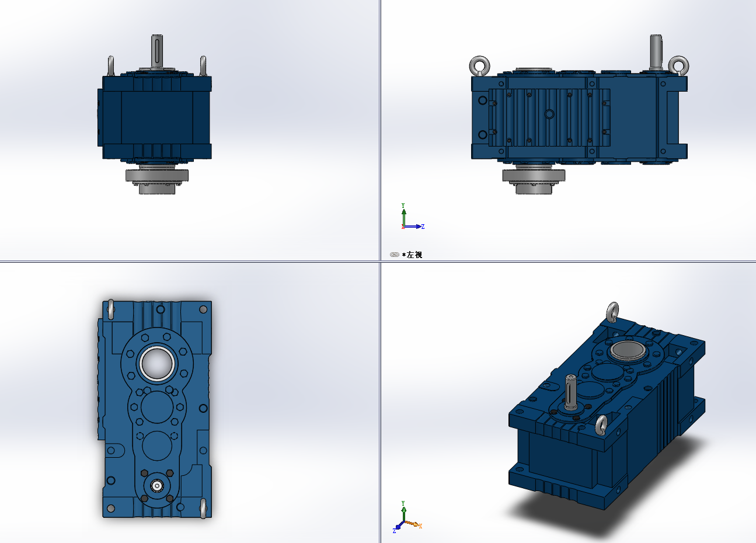This screenshot has width=756, height=543.
Task: Select the keyed input shaft in isometric view
Action: pyautogui.click(x=572, y=391)
